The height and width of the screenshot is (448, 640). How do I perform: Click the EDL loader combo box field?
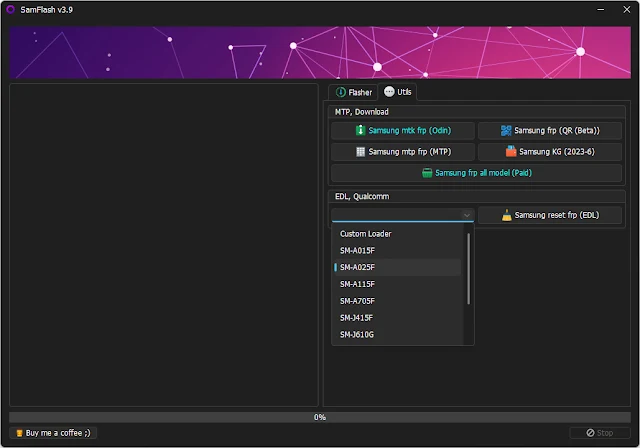[403, 215]
